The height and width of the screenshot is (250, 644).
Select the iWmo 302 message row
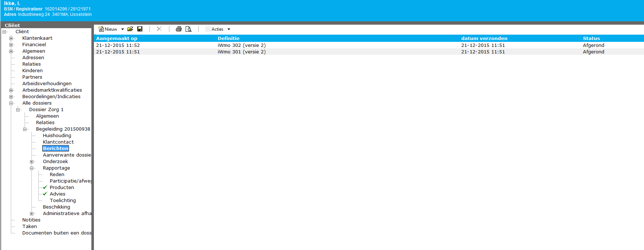(241, 45)
